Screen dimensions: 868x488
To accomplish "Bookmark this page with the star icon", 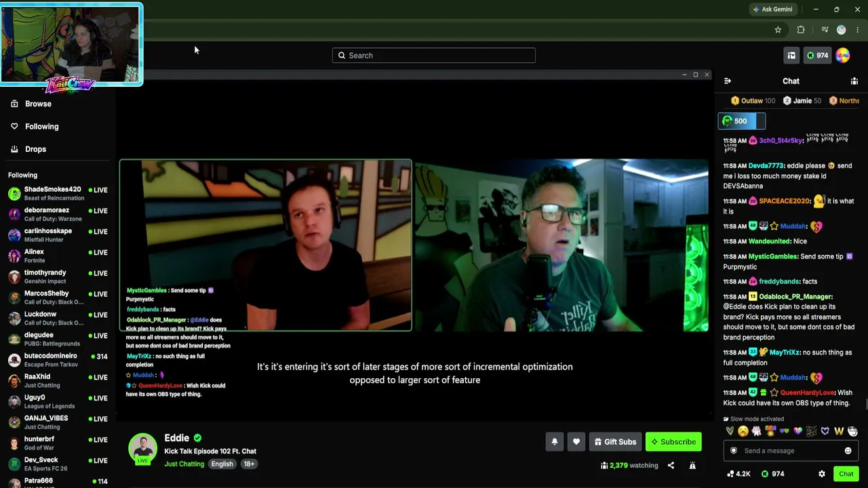I will click(x=778, y=30).
